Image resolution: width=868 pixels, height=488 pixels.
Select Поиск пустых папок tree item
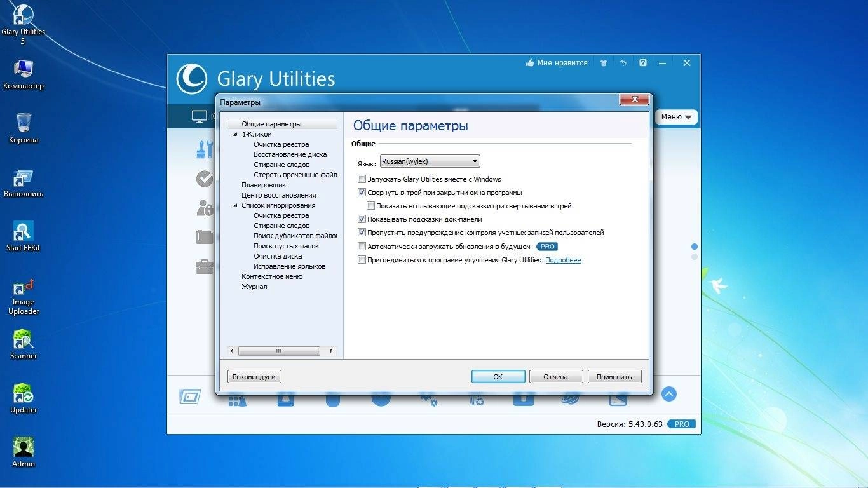coord(286,246)
